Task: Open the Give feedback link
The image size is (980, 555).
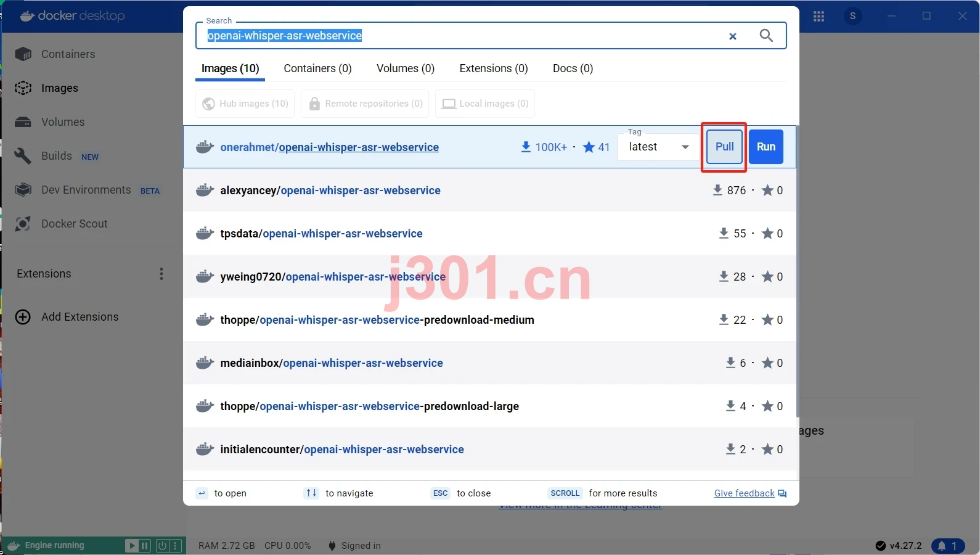Action: tap(750, 493)
